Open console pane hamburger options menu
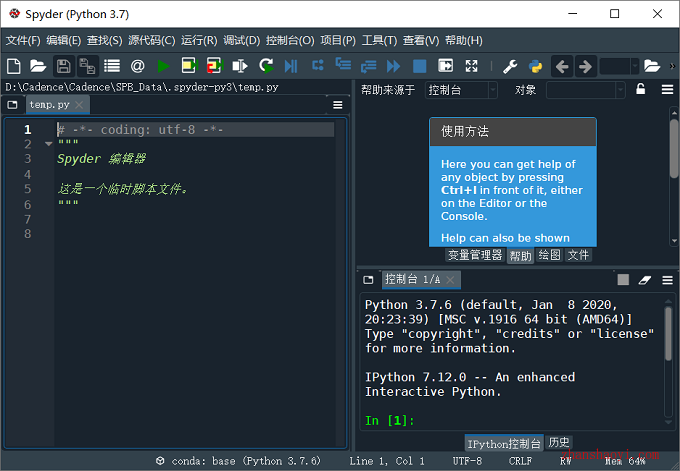 tap(668, 280)
